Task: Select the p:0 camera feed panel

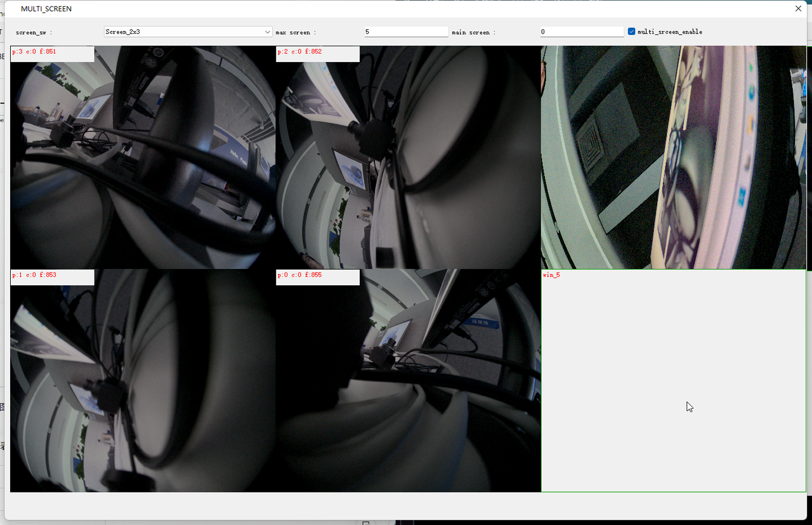Action: (x=408, y=387)
